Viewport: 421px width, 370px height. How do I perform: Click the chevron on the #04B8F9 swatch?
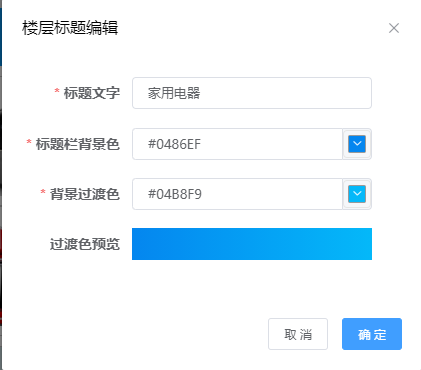[x=357, y=194]
